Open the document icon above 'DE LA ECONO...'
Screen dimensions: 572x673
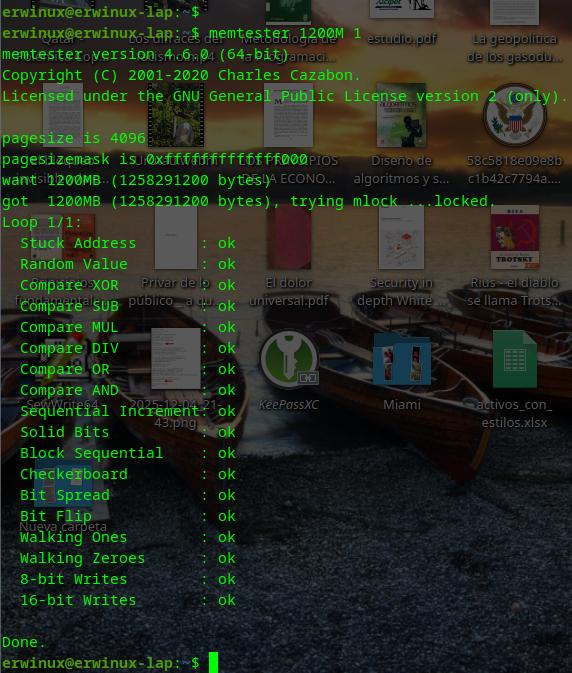pos(288,115)
